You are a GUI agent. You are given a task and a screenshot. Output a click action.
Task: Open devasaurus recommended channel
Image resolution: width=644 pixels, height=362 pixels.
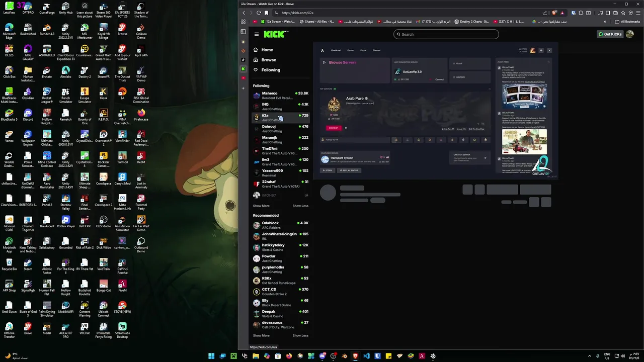click(x=281, y=325)
